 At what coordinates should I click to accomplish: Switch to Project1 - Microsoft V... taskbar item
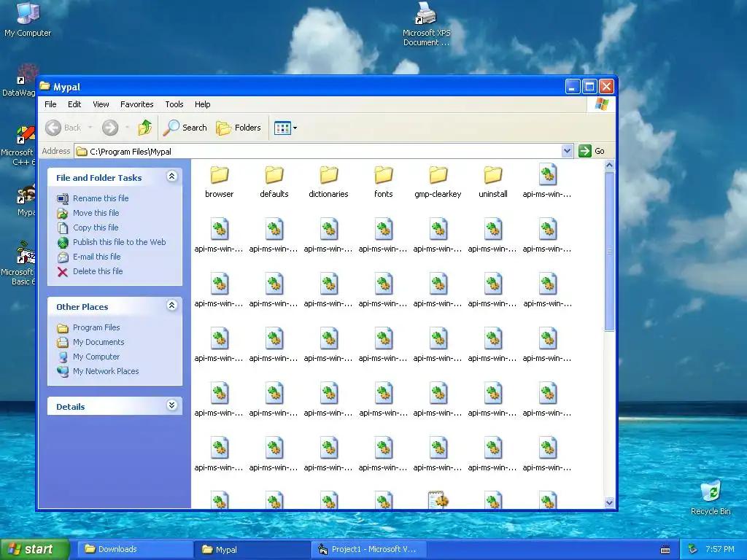(369, 549)
